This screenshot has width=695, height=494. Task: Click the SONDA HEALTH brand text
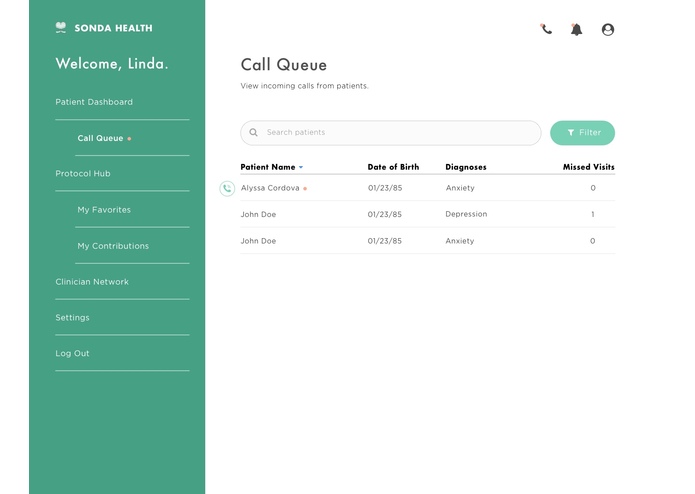coord(113,28)
